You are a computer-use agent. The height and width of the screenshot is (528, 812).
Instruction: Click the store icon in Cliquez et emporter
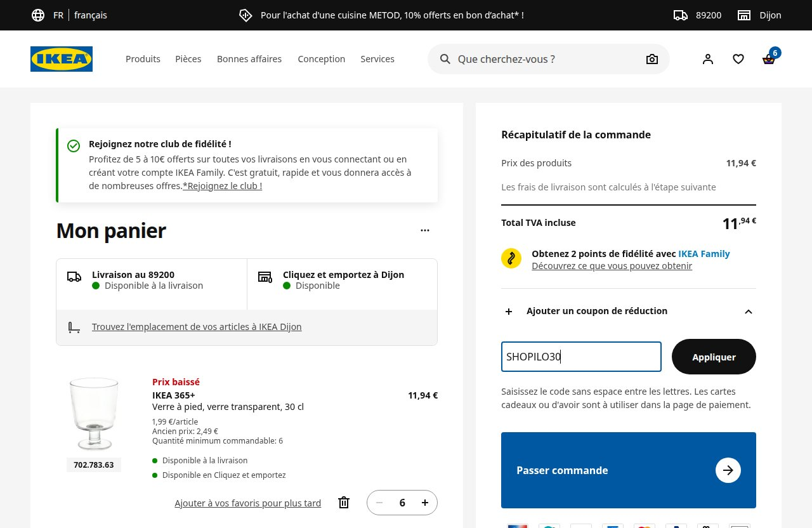[265, 277]
